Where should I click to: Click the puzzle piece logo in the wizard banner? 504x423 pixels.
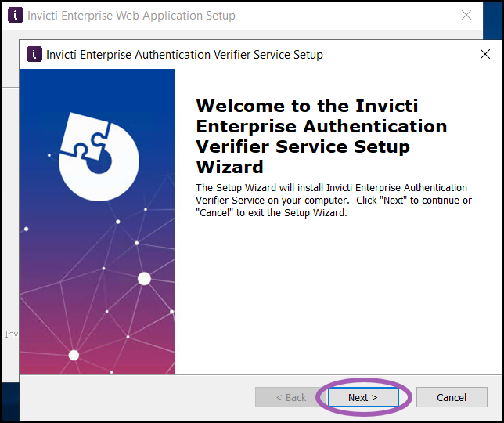tap(99, 157)
